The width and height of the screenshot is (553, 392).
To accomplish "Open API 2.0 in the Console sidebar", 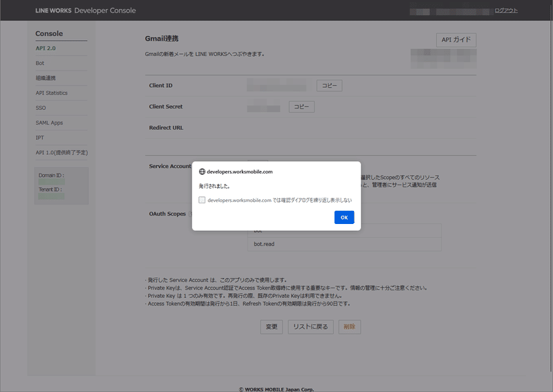I will pos(46,48).
